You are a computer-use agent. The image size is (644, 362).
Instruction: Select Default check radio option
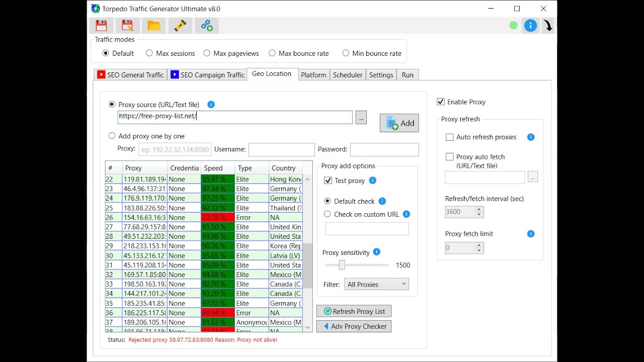coord(328,201)
